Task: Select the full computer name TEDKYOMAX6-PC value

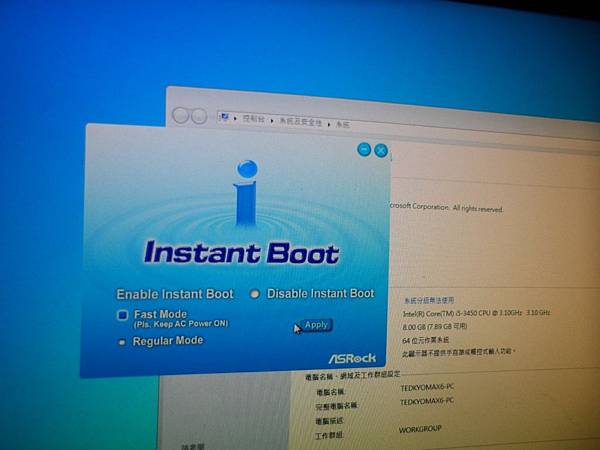Action: tap(427, 401)
